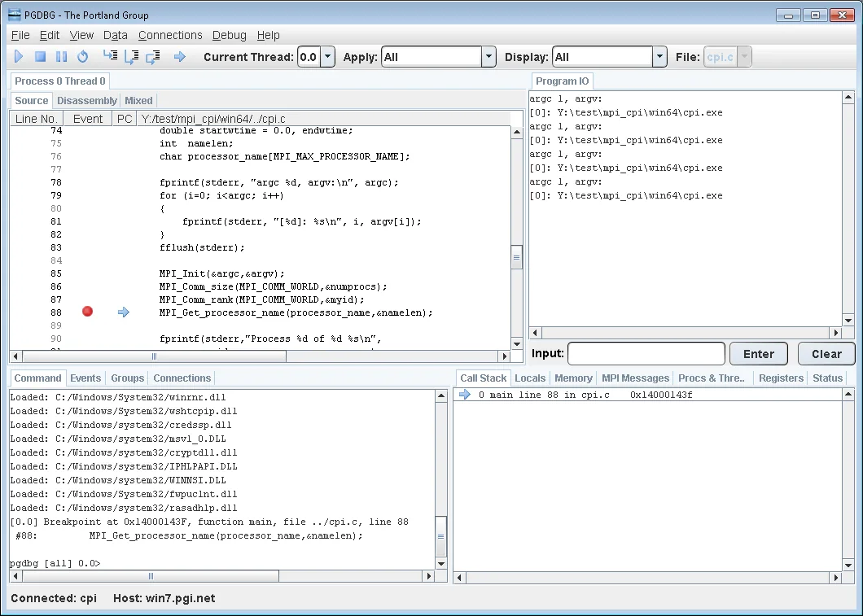Image resolution: width=863 pixels, height=616 pixels.
Task: Click the Clear button
Action: pos(826,354)
